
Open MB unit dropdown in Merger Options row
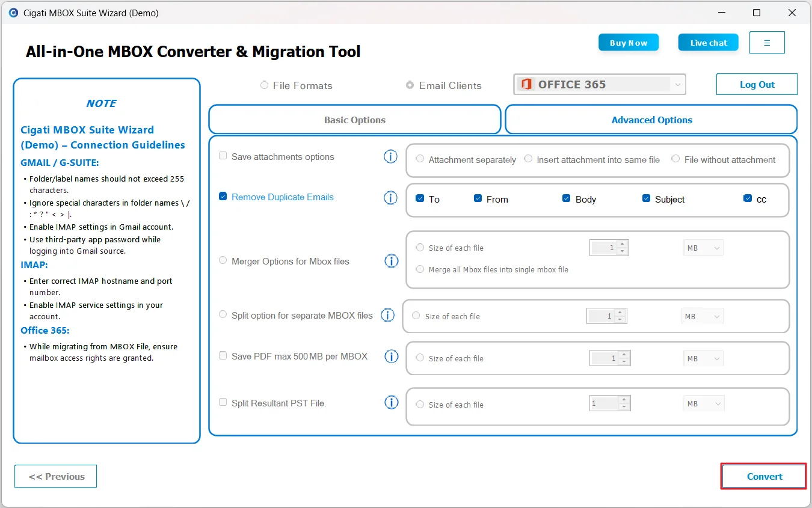703,248
